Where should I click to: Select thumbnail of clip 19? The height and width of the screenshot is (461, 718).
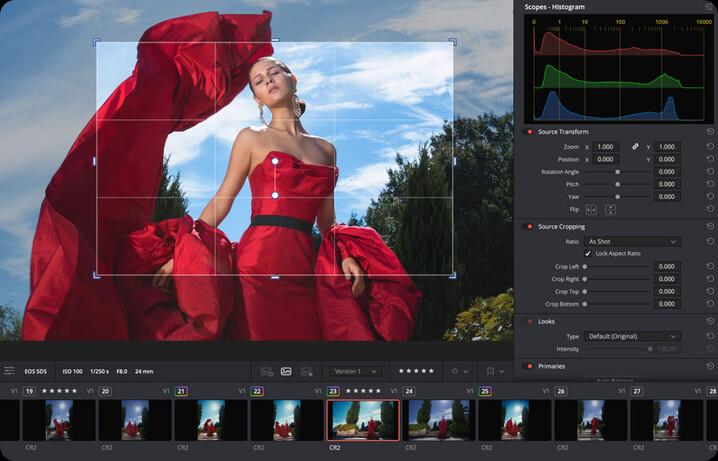(x=59, y=420)
